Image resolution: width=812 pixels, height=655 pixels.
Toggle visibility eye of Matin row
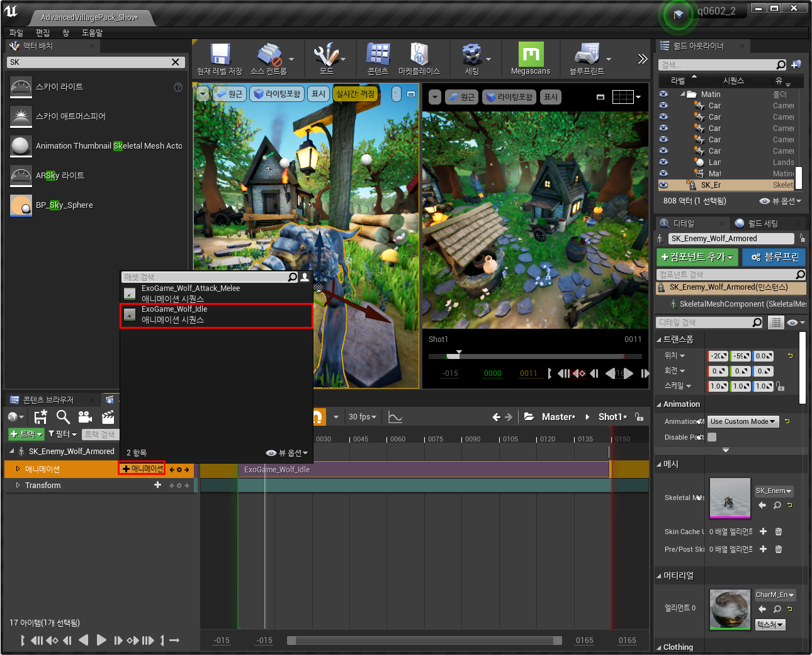click(663, 94)
